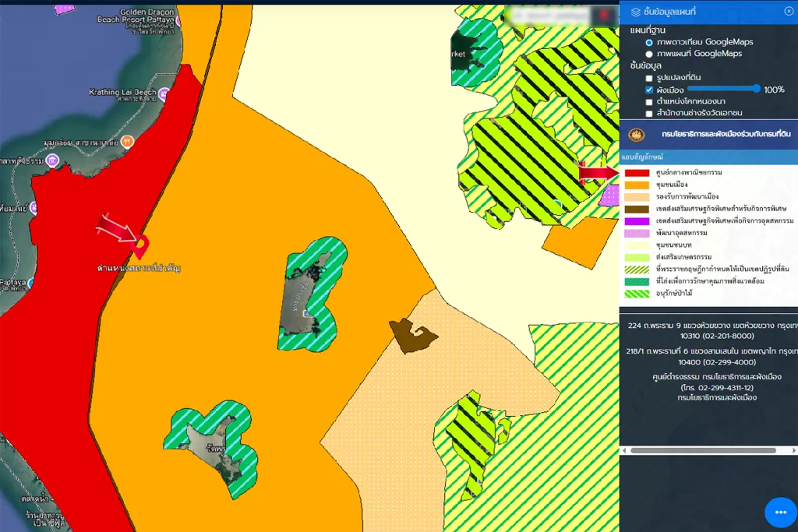Close the map layers panel

pyautogui.click(x=788, y=11)
